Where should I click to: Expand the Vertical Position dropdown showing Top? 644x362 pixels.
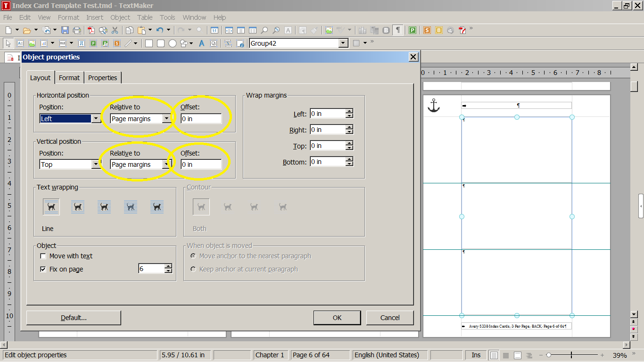tap(96, 165)
